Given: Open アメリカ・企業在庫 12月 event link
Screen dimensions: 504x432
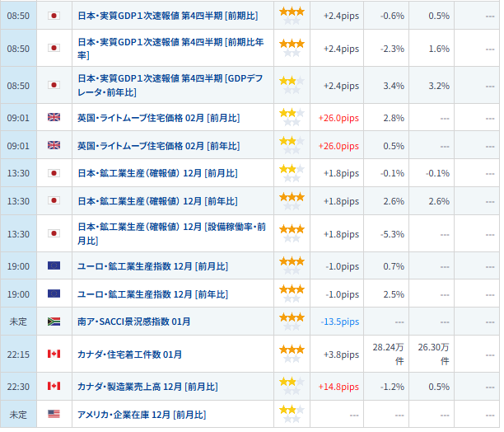Looking at the screenshot, I should tap(141, 414).
